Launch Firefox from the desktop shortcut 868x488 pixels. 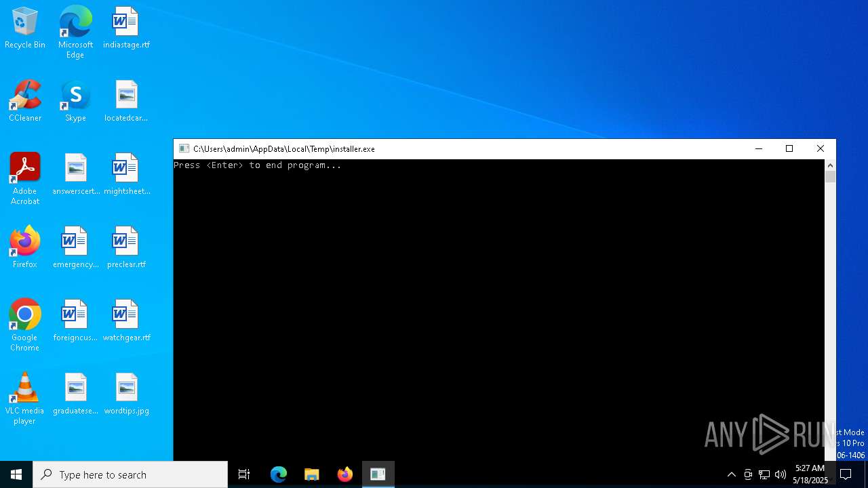(x=25, y=248)
